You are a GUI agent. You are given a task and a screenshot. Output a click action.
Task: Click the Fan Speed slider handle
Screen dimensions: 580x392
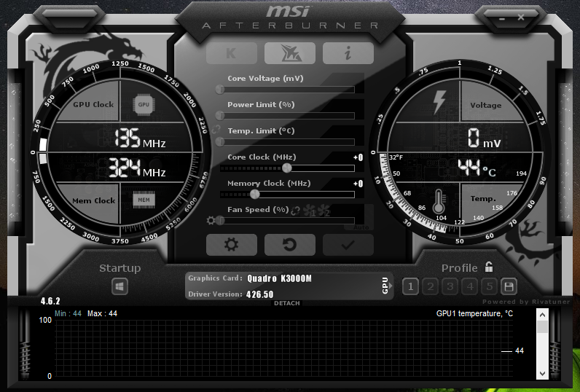pyautogui.click(x=220, y=220)
